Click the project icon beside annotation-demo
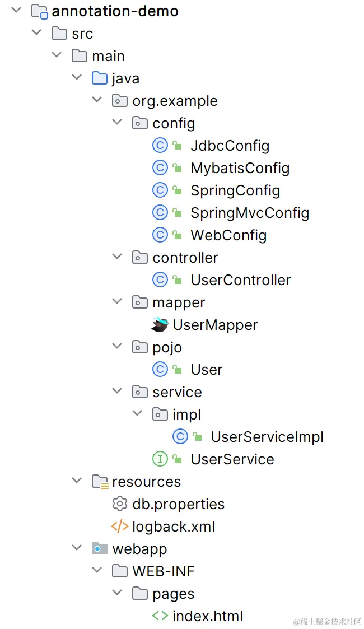The height and width of the screenshot is (629, 364). coord(39,10)
